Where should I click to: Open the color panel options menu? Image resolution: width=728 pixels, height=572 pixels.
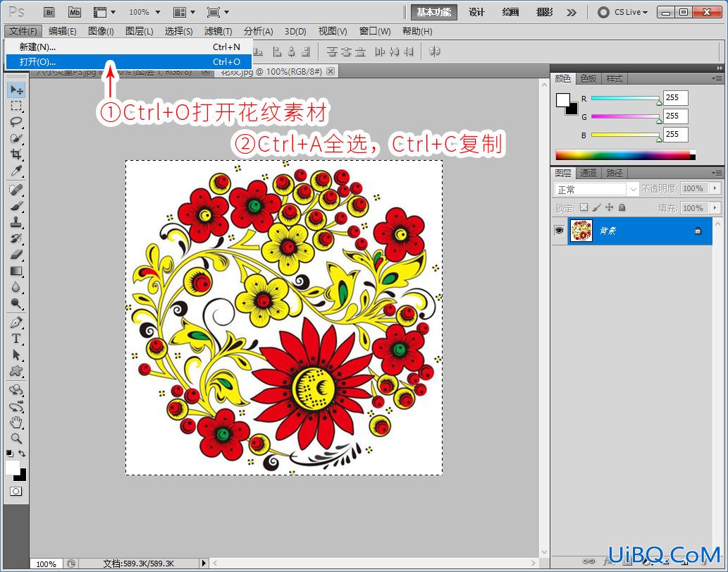click(717, 78)
